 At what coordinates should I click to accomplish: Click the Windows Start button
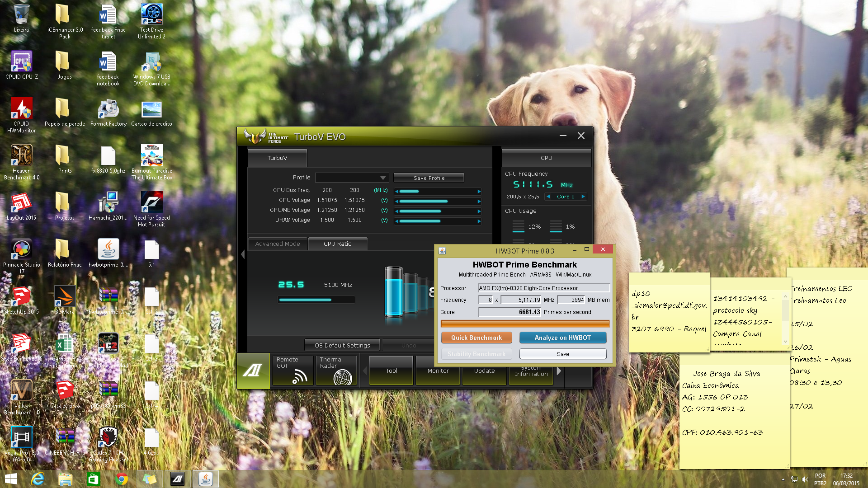point(10,479)
